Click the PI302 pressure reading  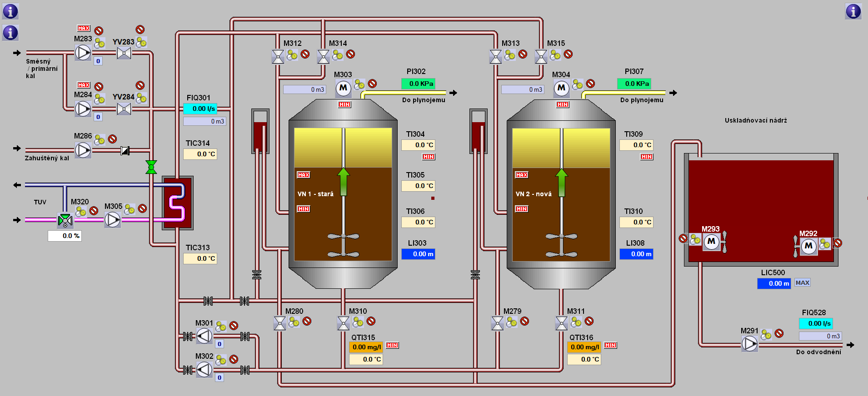coord(418,84)
